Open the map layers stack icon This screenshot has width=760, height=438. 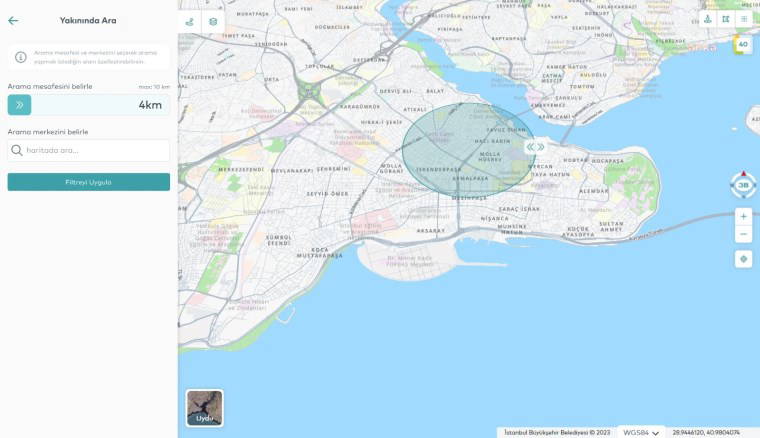(x=213, y=21)
